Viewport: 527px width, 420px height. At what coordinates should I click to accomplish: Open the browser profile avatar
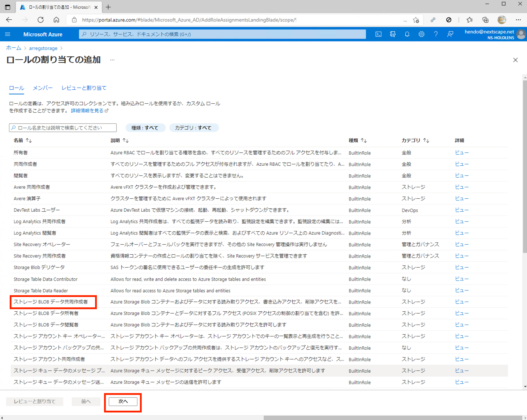click(x=502, y=20)
